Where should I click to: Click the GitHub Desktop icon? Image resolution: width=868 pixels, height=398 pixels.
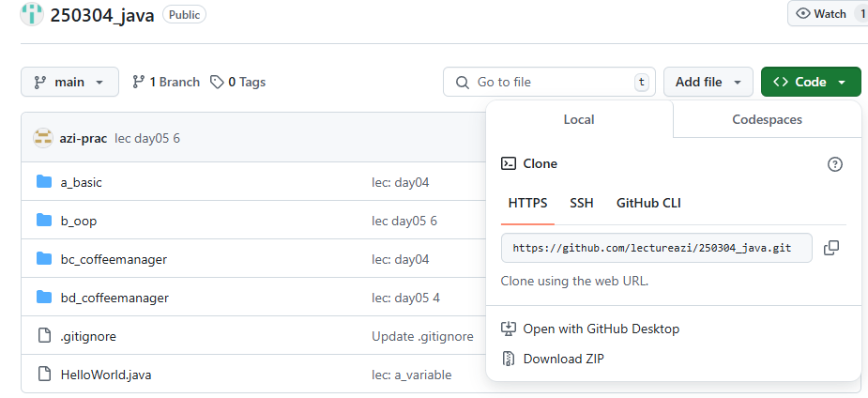pos(509,329)
